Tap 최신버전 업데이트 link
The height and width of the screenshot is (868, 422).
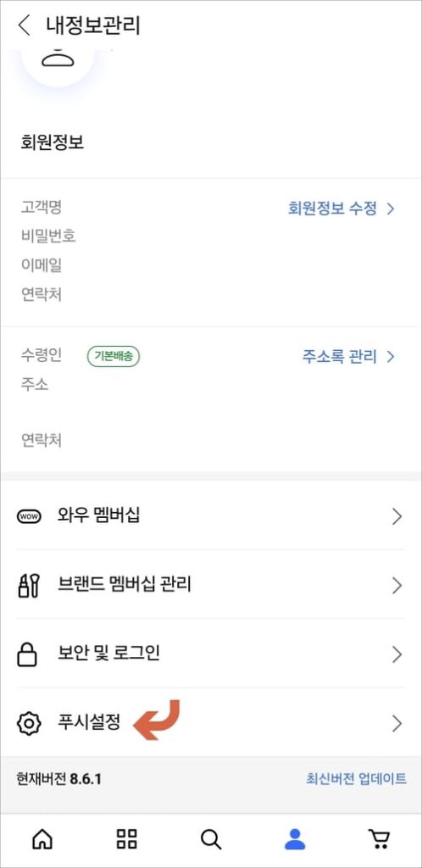coord(356,779)
